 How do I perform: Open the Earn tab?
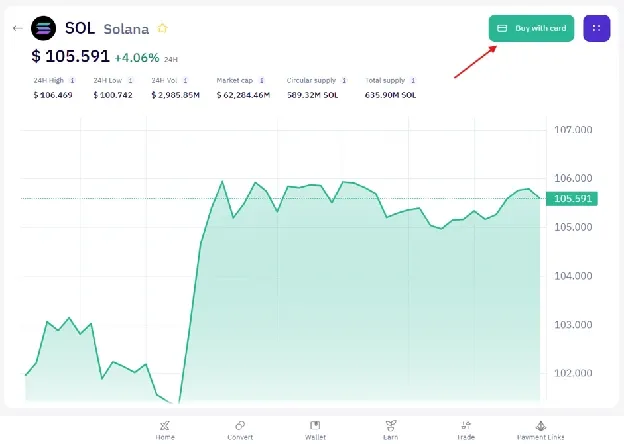click(x=390, y=430)
